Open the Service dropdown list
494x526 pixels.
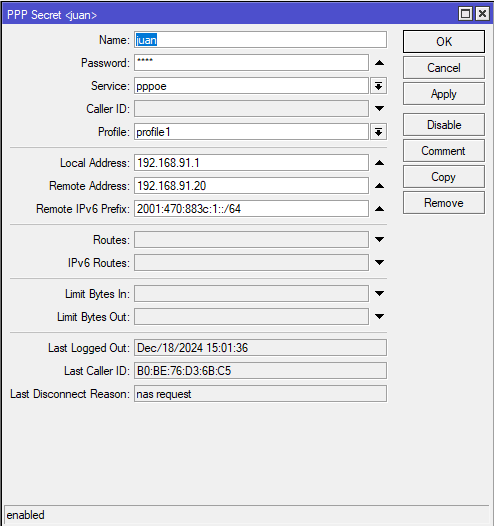(x=379, y=86)
